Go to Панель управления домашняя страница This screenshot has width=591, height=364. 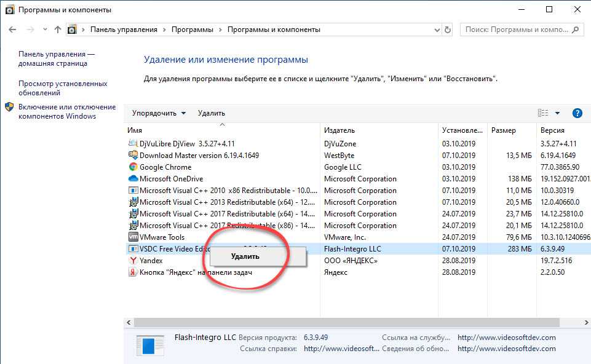click(57, 58)
